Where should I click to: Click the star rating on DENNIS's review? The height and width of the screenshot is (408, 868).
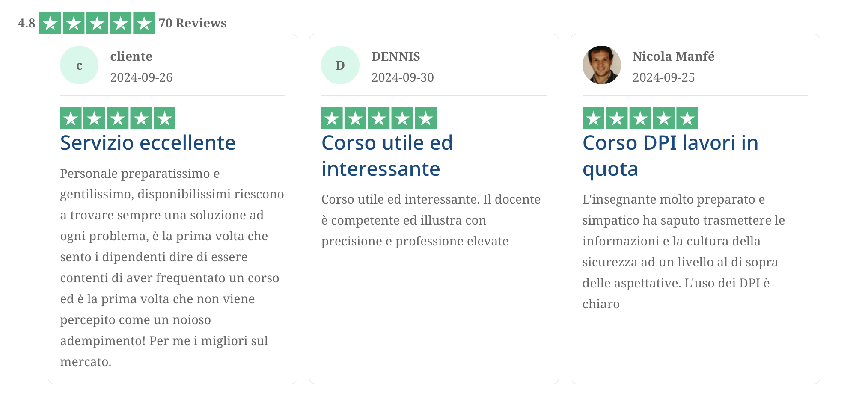(379, 118)
